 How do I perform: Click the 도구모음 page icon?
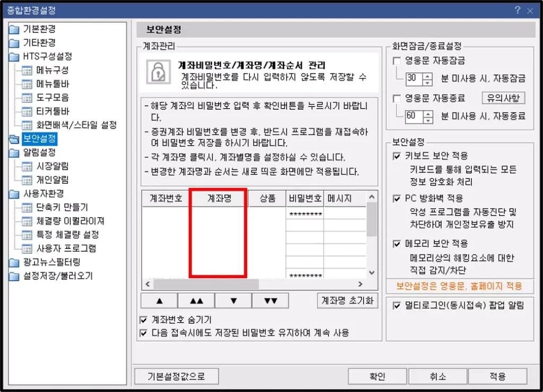27,97
